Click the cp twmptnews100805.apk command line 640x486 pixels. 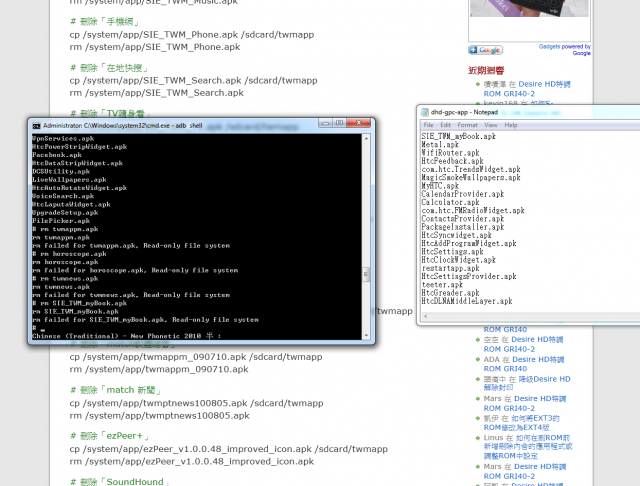coord(196,403)
